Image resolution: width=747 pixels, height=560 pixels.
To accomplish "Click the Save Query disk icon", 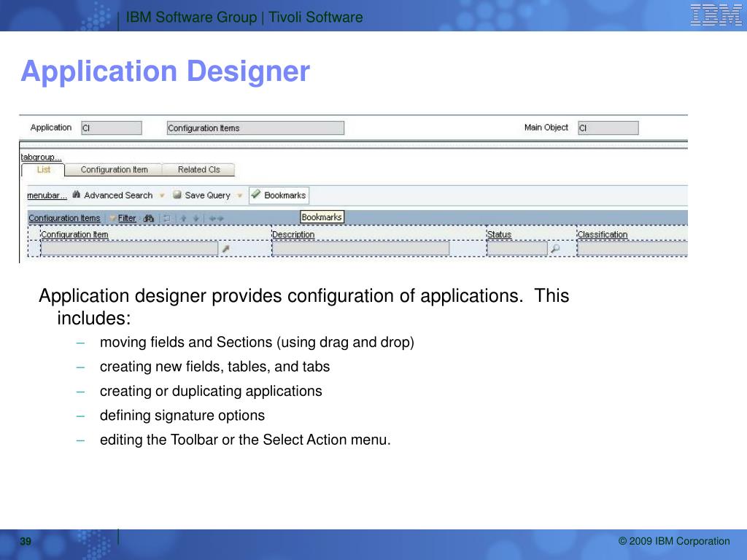I will [177, 195].
